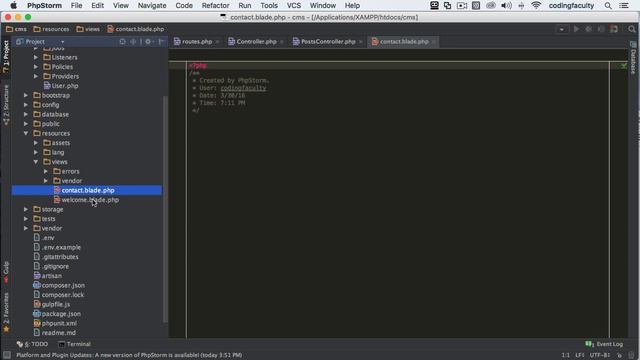
Task: Expand the database folder
Action: coord(26,114)
